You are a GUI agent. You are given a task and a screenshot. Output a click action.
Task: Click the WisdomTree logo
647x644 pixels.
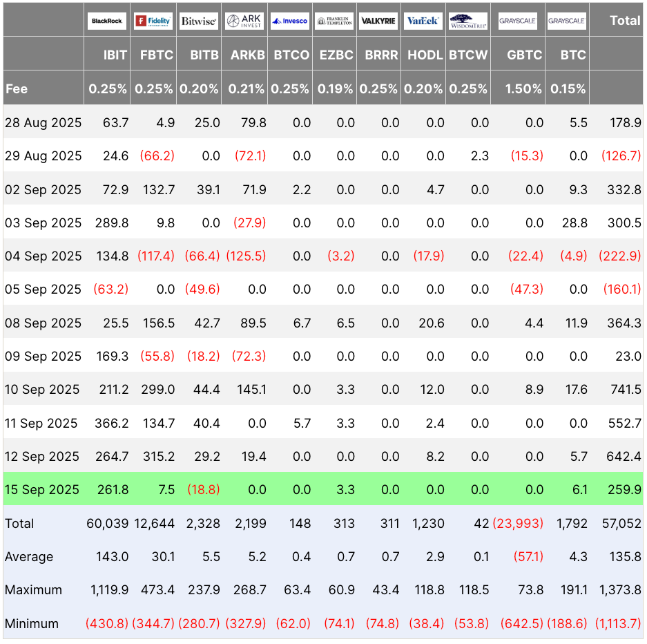(468, 20)
